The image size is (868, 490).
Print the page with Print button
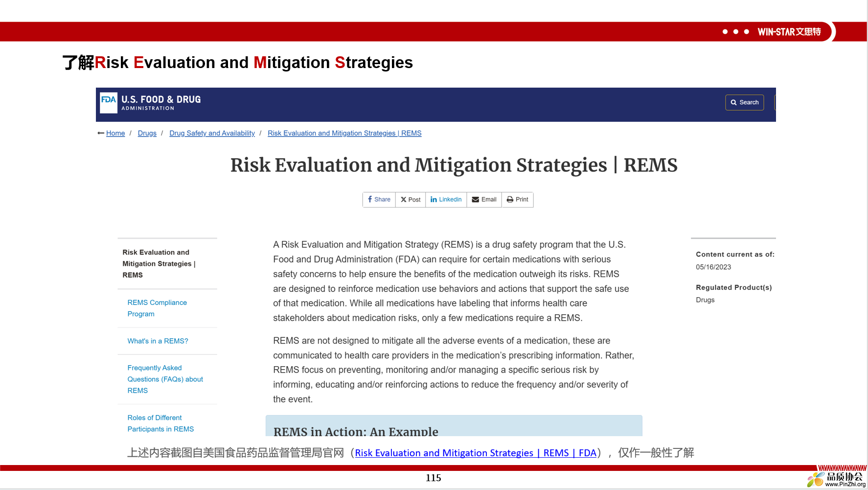[517, 200]
